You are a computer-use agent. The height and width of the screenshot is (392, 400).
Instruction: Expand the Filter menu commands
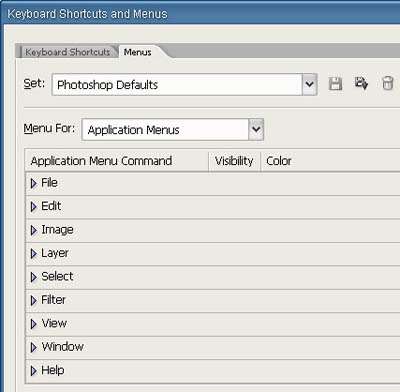click(x=33, y=301)
